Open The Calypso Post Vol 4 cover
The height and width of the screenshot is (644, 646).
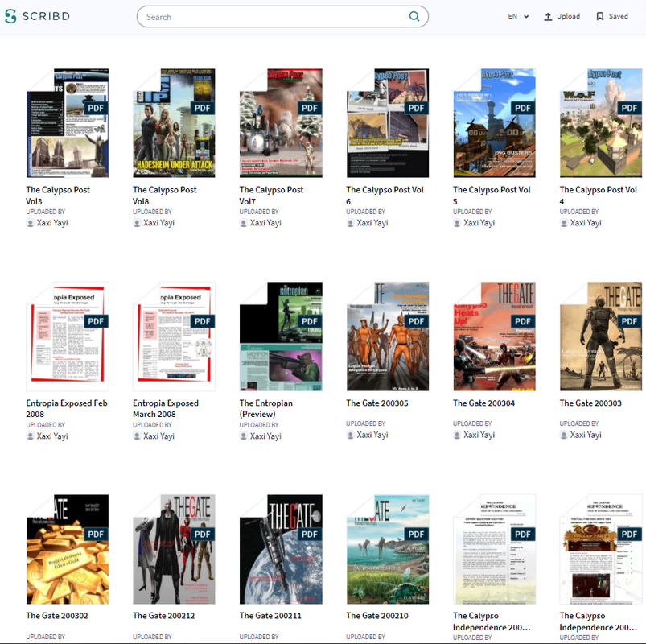pos(601,123)
